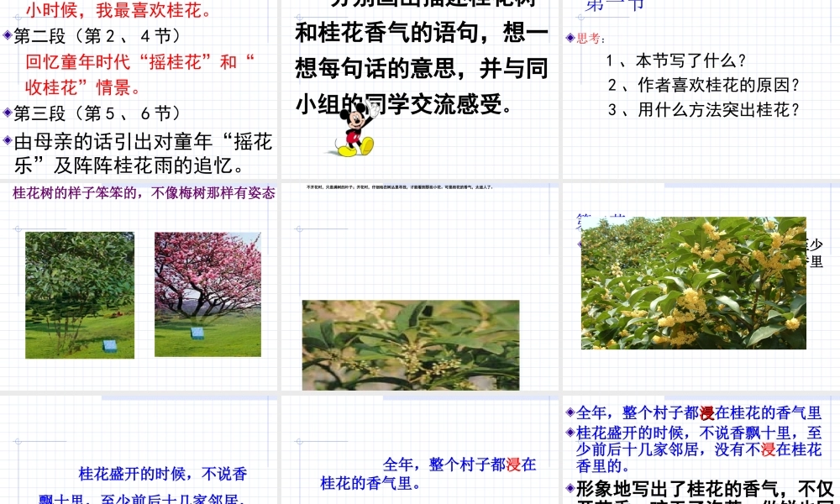The image size is (840, 504).
Task: Click the yellow osmanthus flowers photo
Action: 693,283
